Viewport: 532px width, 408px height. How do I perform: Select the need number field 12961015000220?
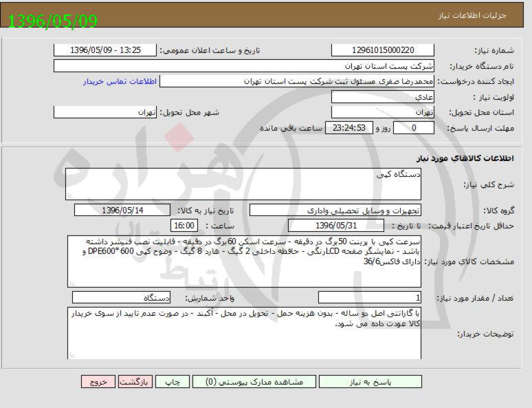[383, 50]
